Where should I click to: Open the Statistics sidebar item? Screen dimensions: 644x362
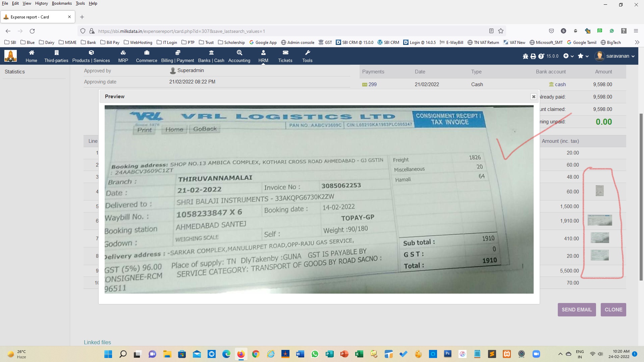[15, 72]
